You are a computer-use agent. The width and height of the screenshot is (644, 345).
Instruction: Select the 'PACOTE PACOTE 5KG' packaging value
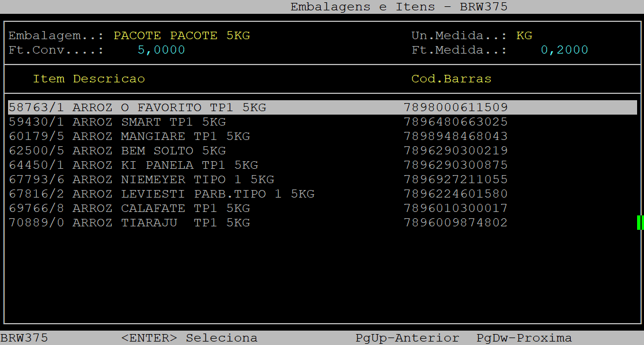pyautogui.click(x=181, y=36)
